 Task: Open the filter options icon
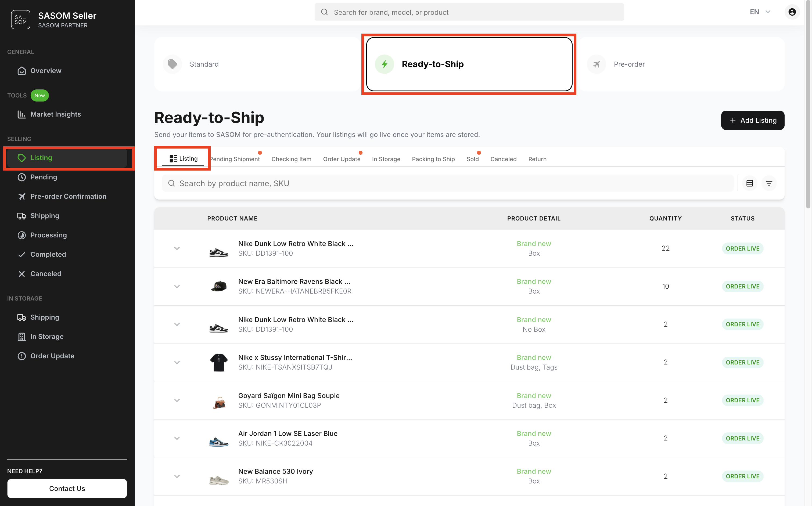[769, 183]
